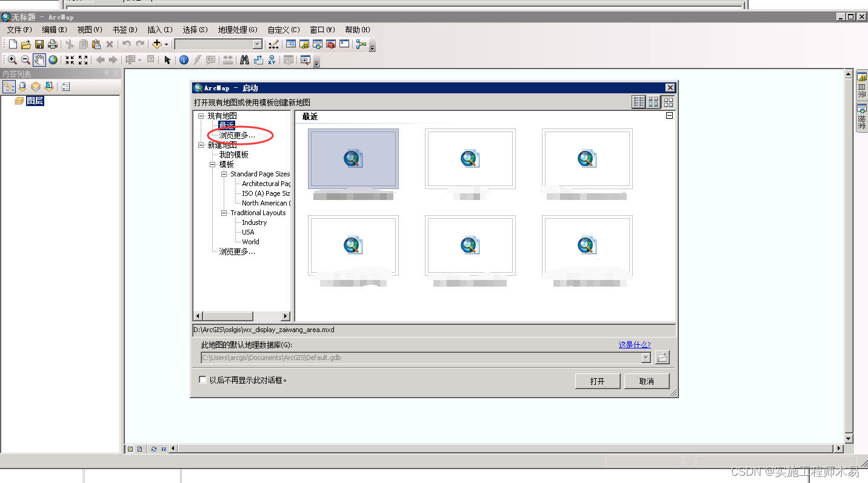The width and height of the screenshot is (868, 483).
Task: Select the USA template category
Action: tap(248, 232)
